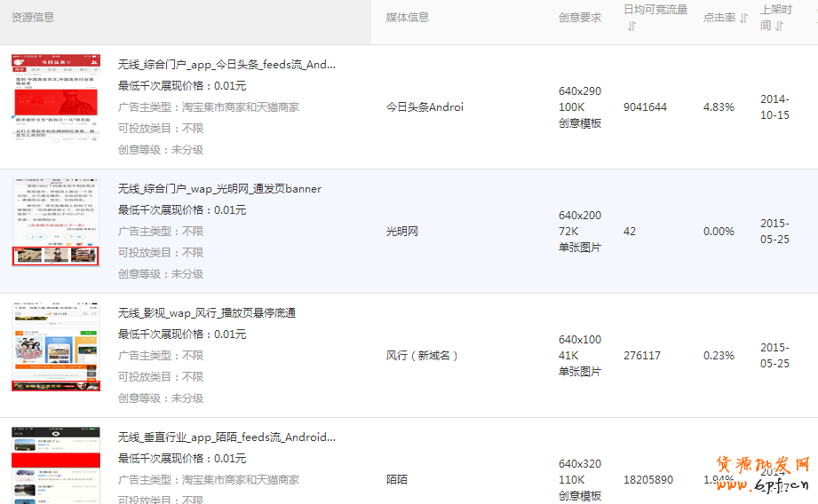Select the 风行（新域名）media name

point(423,356)
